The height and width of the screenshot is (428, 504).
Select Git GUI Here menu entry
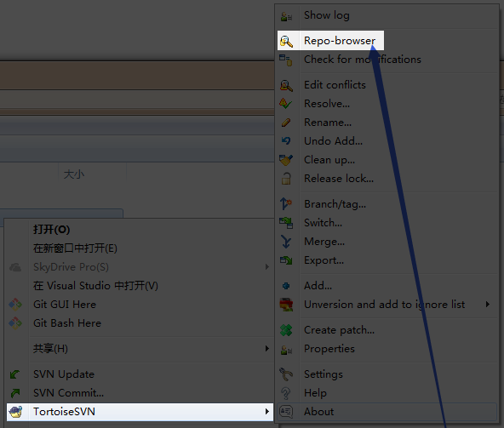point(65,305)
